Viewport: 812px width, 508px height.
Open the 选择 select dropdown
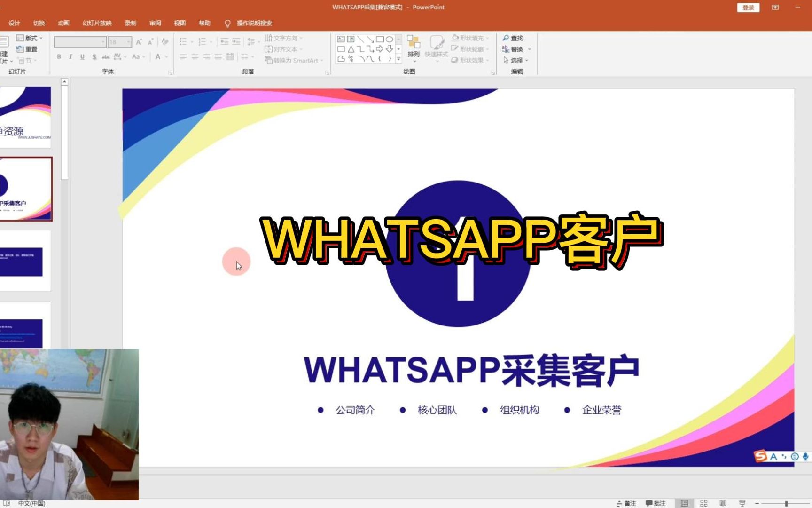(515, 60)
